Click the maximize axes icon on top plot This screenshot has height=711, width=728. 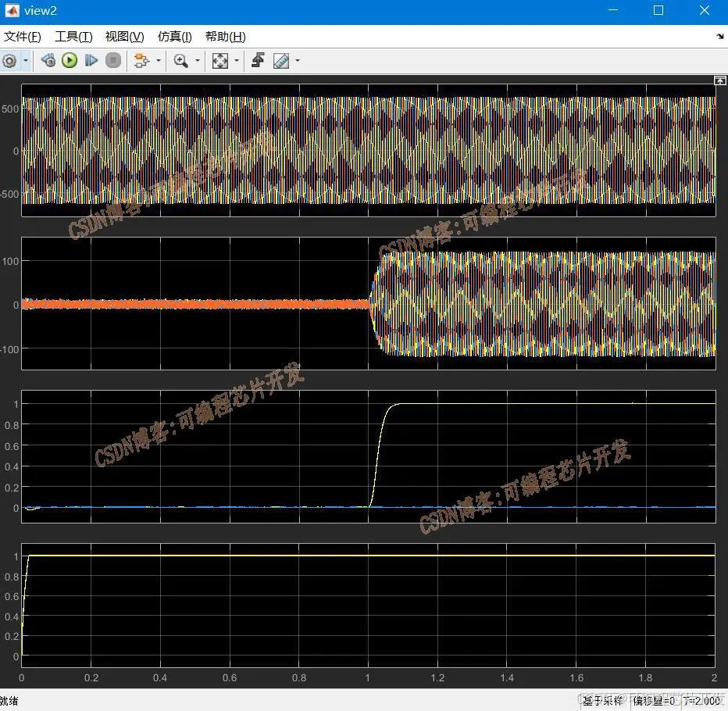(x=719, y=80)
